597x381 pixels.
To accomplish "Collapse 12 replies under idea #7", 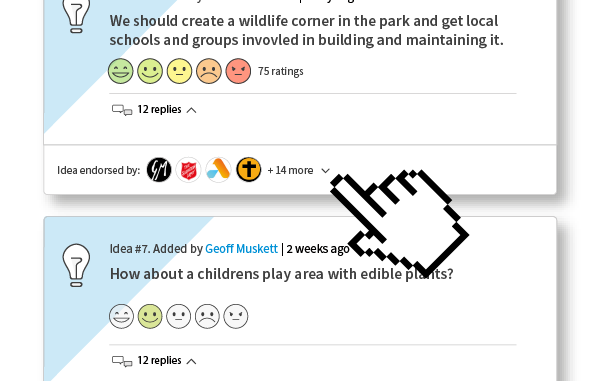I will [154, 360].
